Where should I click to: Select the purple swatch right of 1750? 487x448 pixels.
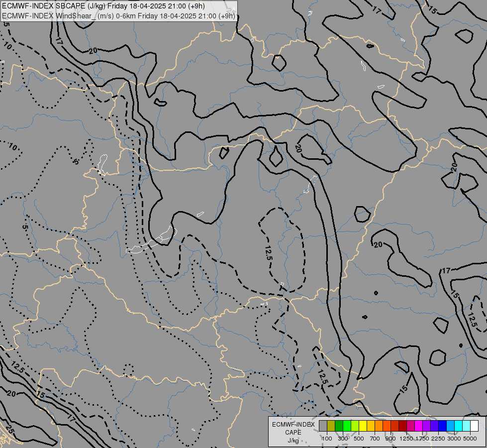point(426,426)
